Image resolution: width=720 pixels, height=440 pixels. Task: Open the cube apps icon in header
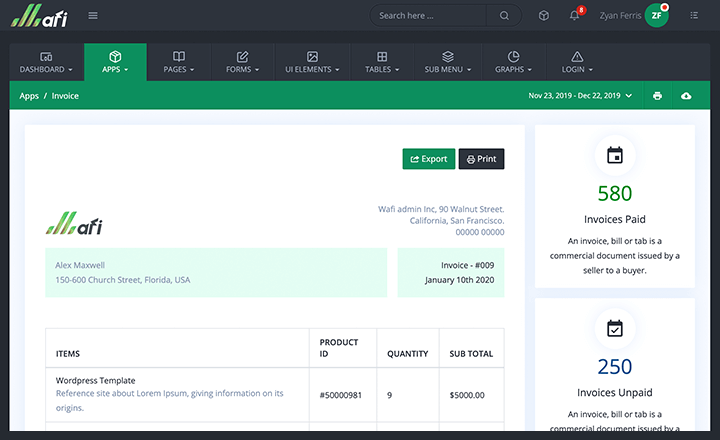[x=543, y=15]
